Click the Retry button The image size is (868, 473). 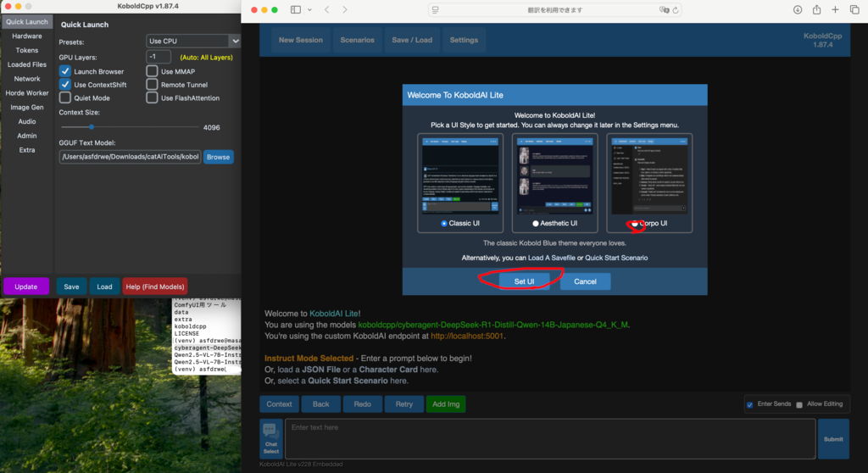pyautogui.click(x=404, y=403)
